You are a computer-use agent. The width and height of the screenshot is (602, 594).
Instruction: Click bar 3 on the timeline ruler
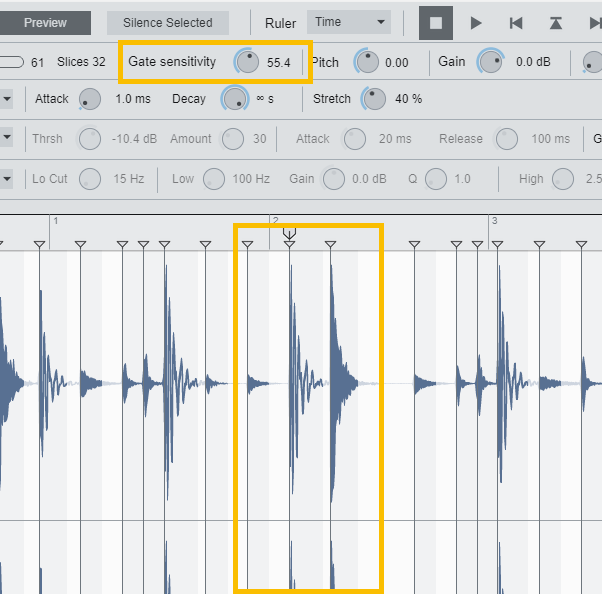[x=493, y=221]
